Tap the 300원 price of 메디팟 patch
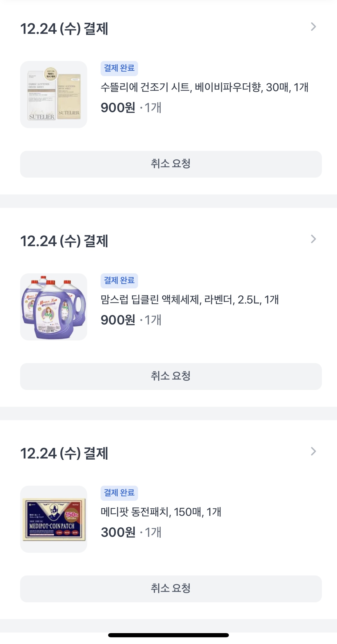The image size is (337, 644). (118, 532)
